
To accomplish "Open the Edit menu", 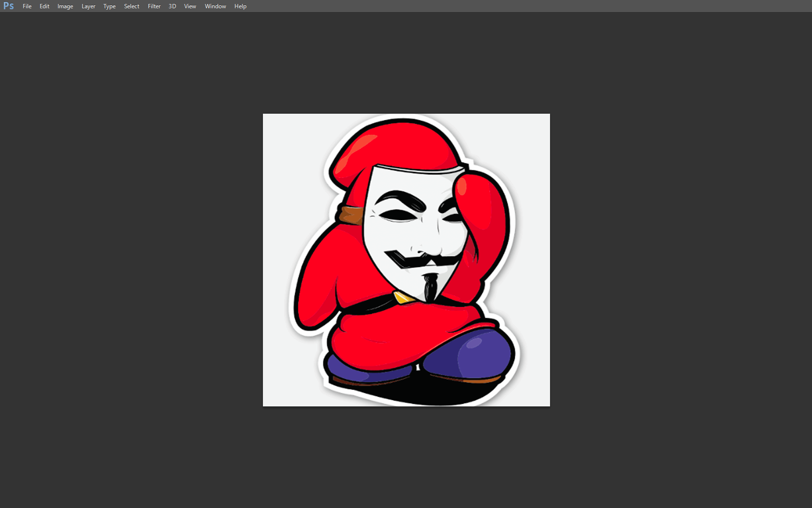I will pyautogui.click(x=44, y=6).
